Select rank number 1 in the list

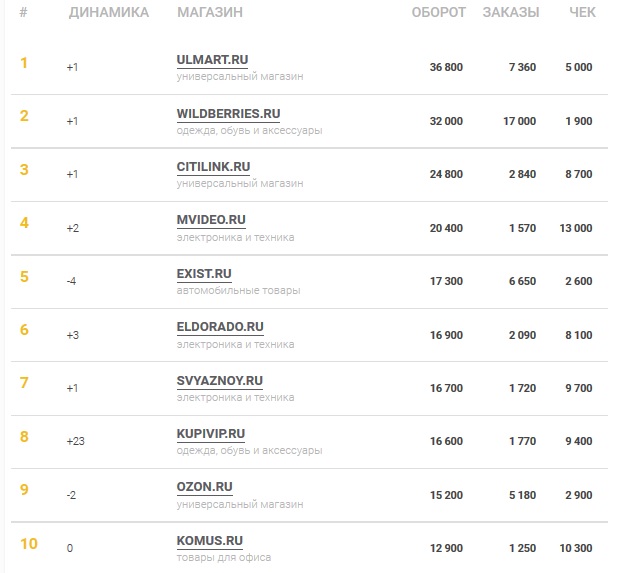click(x=24, y=63)
